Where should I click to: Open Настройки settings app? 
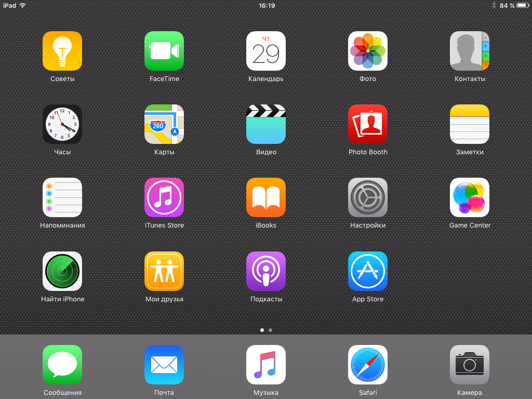point(368,197)
